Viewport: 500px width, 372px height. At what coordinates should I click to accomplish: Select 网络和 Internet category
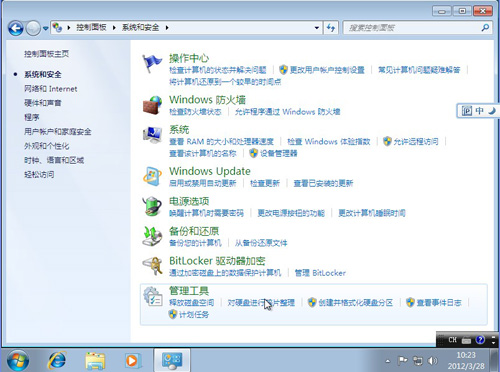(51, 89)
